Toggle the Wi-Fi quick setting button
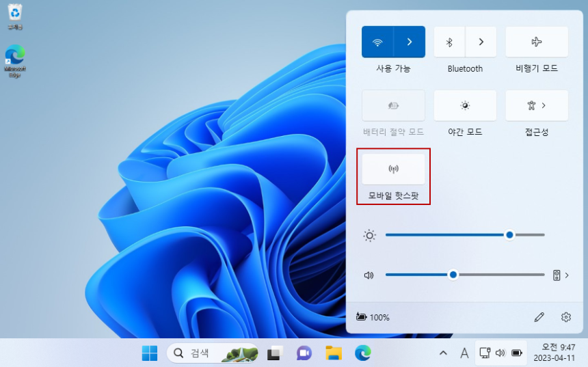Image resolution: width=588 pixels, height=367 pixels. pos(377,42)
